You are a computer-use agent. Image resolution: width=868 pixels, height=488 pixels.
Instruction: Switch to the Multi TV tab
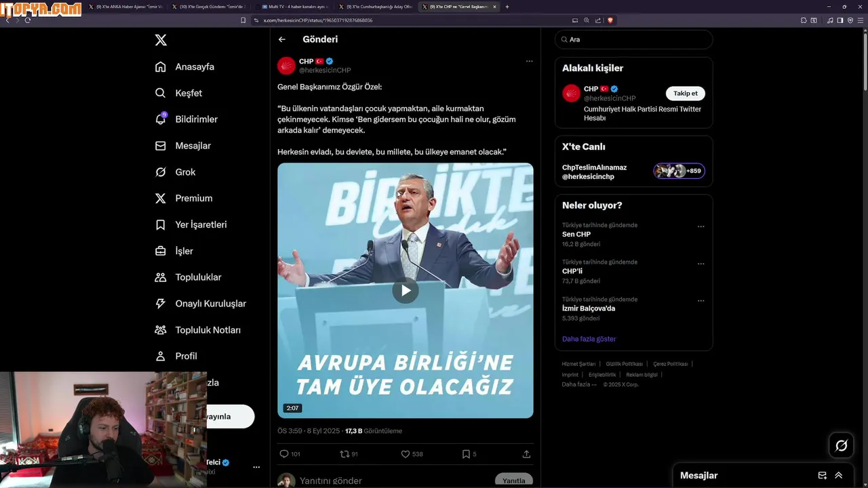click(x=294, y=6)
